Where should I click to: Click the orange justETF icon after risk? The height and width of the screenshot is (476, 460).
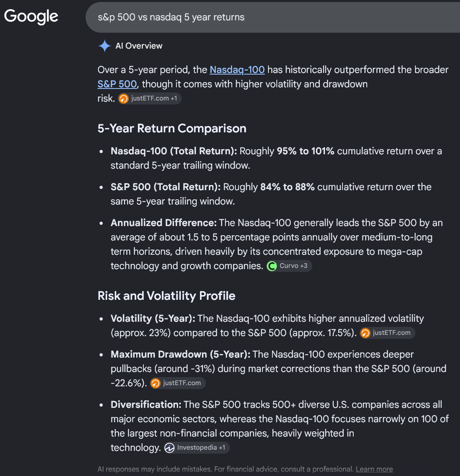point(123,98)
